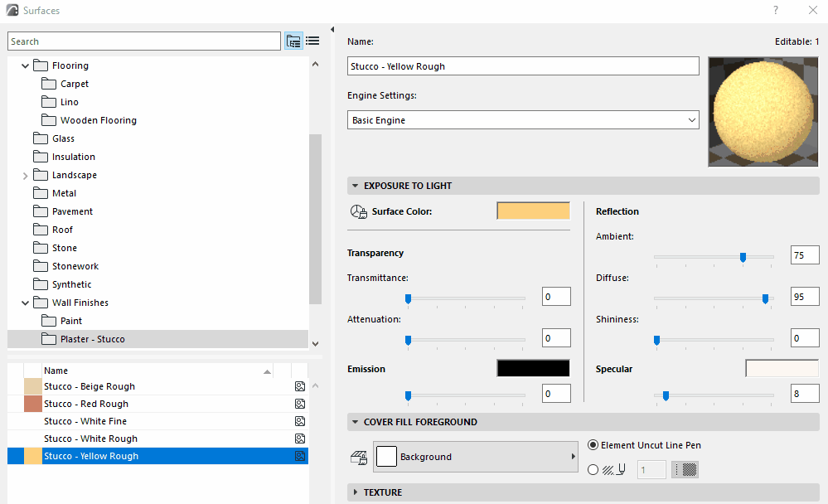Select the folder tree view icon
This screenshot has height=504, width=828.
[293, 41]
